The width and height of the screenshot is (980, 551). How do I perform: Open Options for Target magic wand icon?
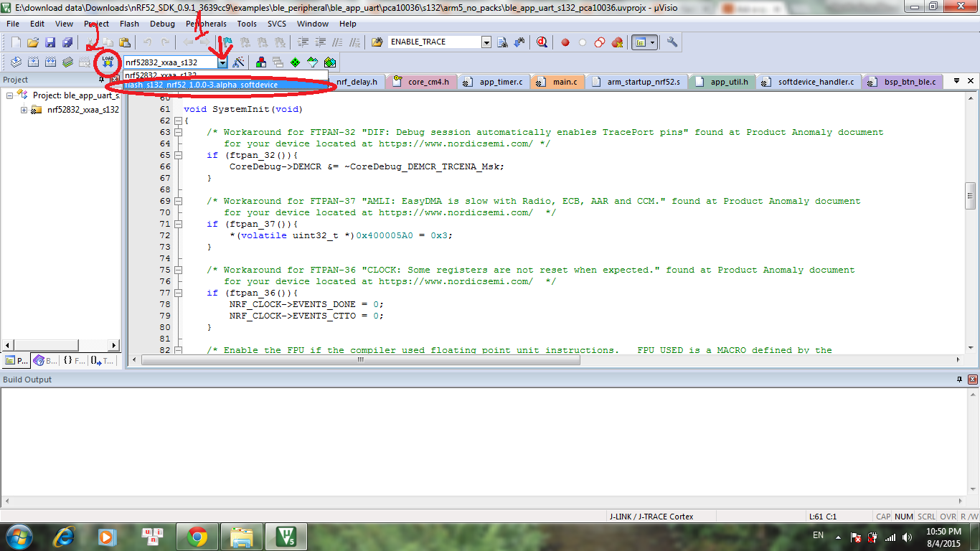pos(239,62)
